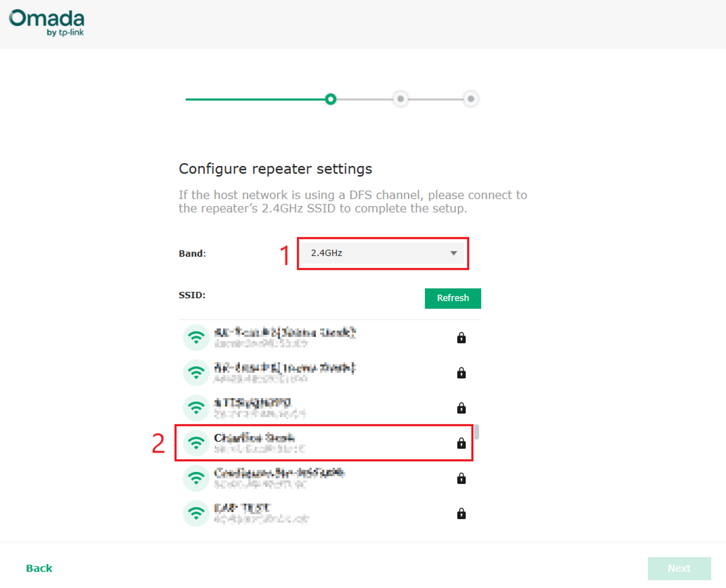Image resolution: width=726 pixels, height=588 pixels.
Task: Click the SSID list scrollbar thumb
Action: tap(476, 432)
